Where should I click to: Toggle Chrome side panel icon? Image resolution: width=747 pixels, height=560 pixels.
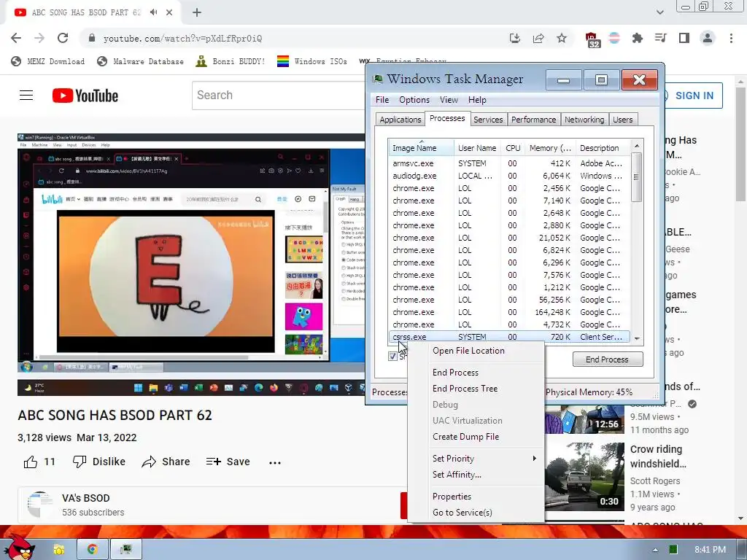point(684,38)
